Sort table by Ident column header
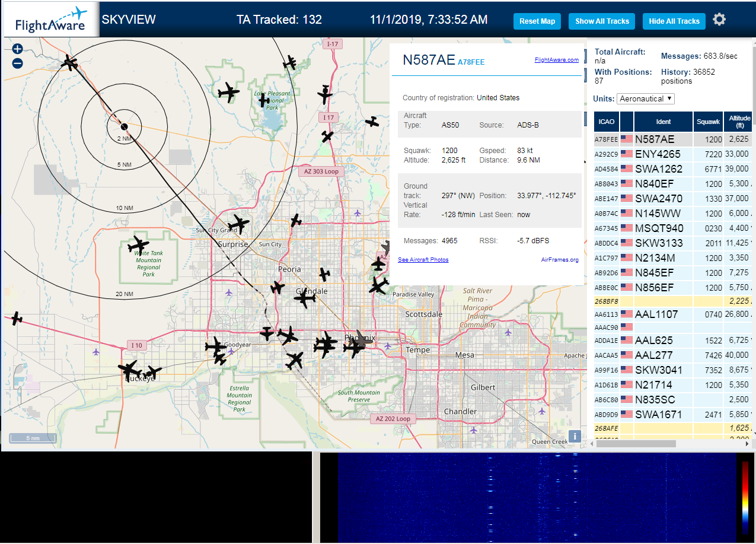Image resolution: width=756 pixels, height=544 pixels. click(664, 122)
